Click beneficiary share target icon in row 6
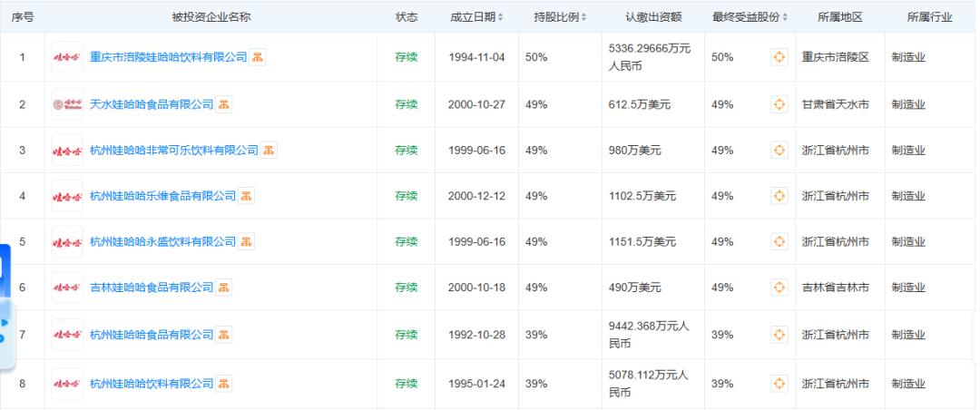This screenshot has width=980, height=410. click(779, 288)
